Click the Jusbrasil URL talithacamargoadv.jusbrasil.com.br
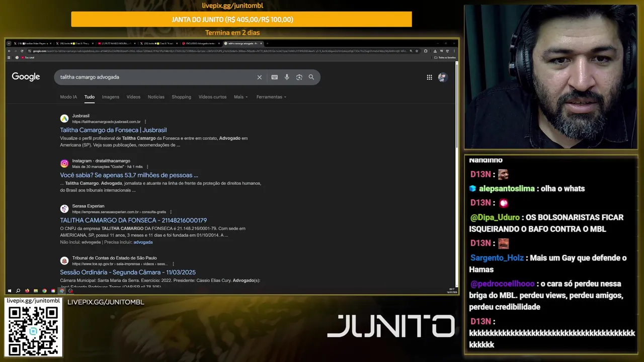The height and width of the screenshot is (362, 644). pos(106,122)
